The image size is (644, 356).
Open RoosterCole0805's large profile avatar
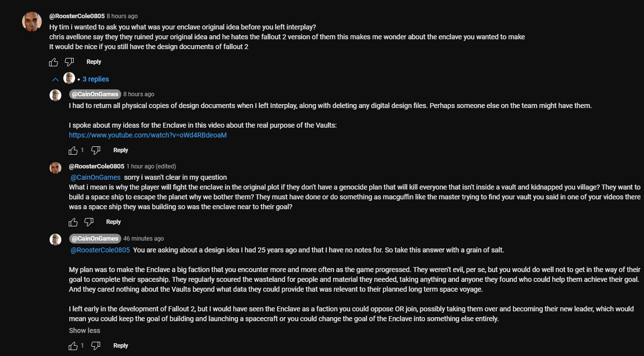pos(32,22)
